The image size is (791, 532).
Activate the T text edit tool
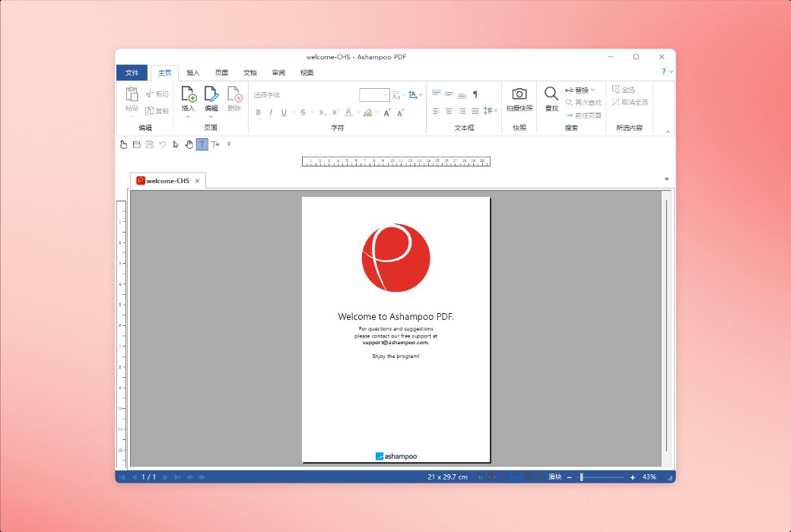tap(202, 144)
